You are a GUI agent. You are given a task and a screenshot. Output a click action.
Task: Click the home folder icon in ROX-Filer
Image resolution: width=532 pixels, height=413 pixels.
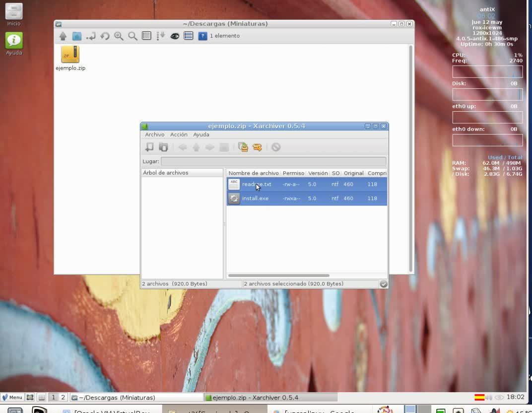point(77,36)
